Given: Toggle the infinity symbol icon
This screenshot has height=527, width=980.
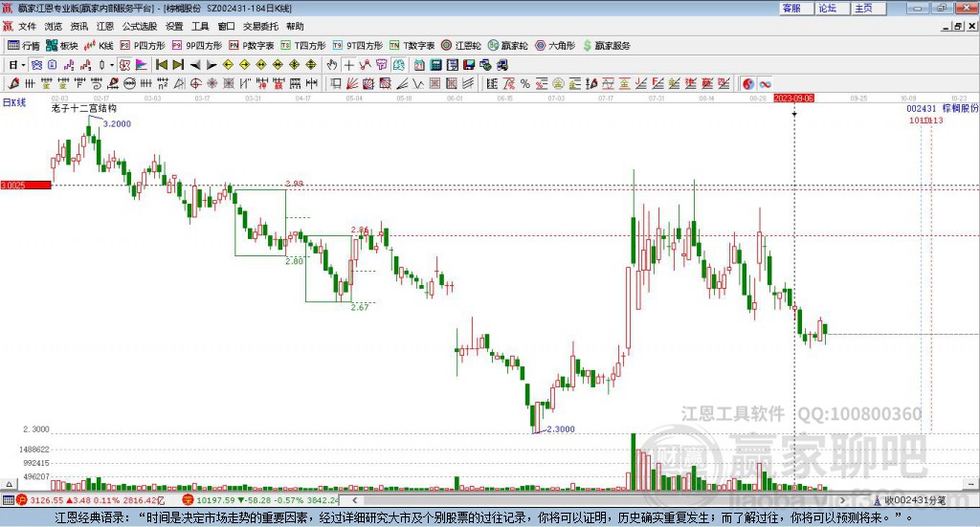Looking at the screenshot, I should [765, 83].
